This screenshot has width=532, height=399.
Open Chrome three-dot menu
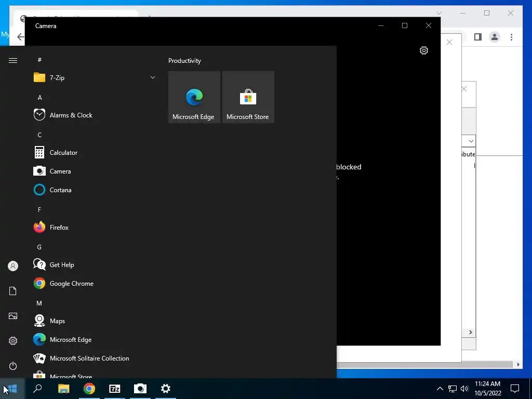[x=511, y=37]
